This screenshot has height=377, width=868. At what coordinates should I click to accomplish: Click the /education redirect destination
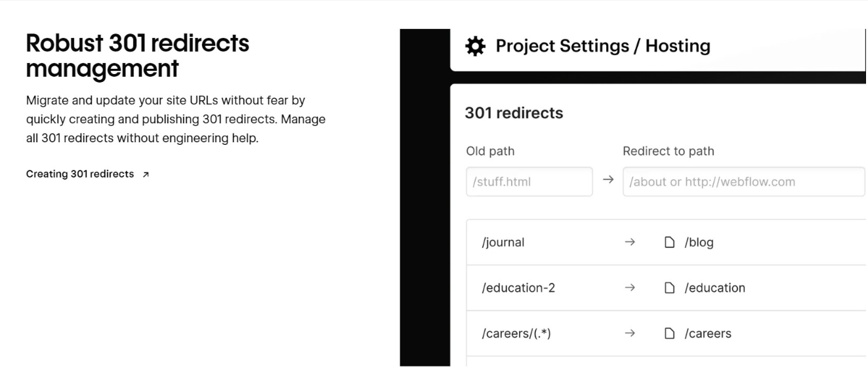[x=715, y=288]
